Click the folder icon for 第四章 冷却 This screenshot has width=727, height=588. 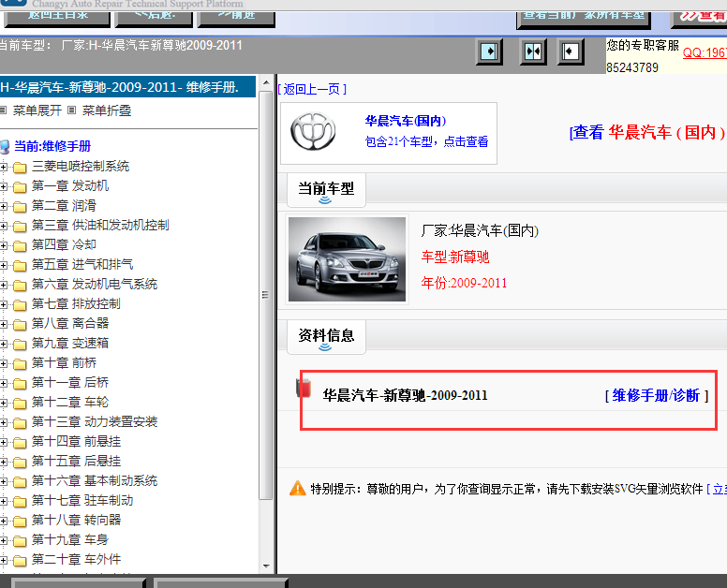click(x=20, y=245)
